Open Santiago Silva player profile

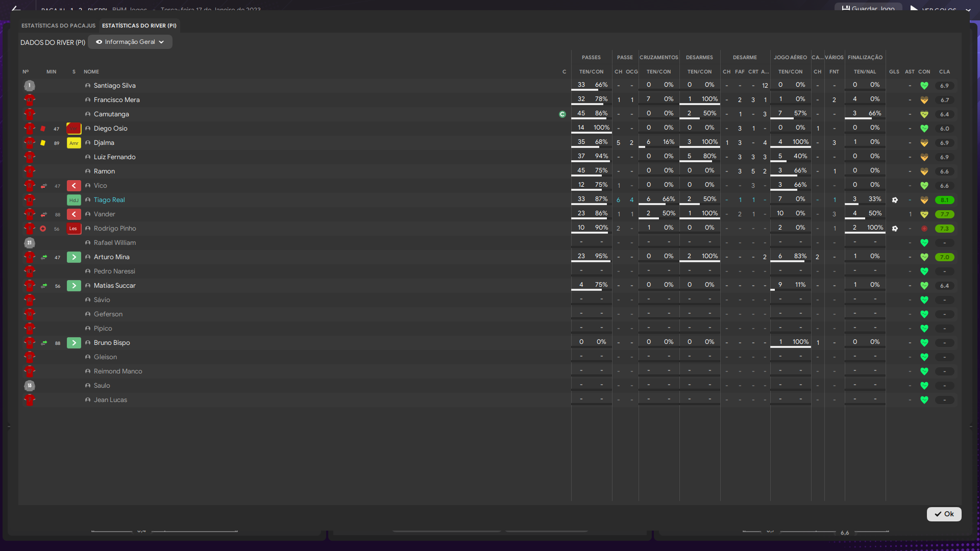pyautogui.click(x=115, y=86)
